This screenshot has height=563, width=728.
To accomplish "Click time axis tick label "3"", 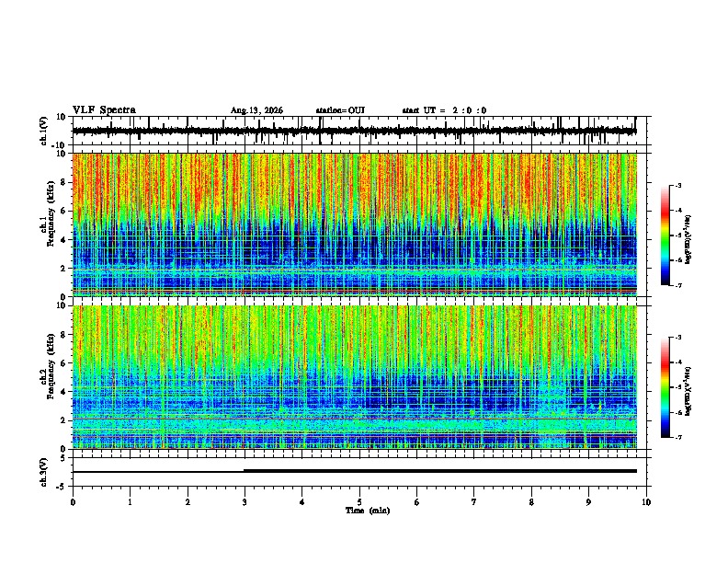I will (x=245, y=502).
